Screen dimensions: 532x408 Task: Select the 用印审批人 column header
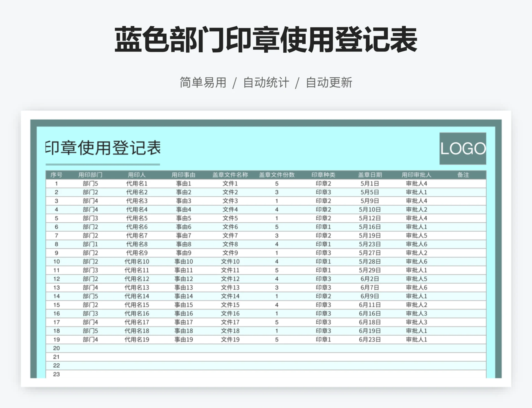[x=416, y=175]
